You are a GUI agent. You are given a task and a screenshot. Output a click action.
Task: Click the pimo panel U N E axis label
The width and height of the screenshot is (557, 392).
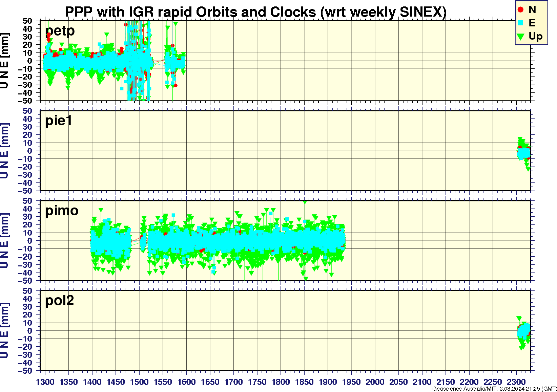pos(4,241)
